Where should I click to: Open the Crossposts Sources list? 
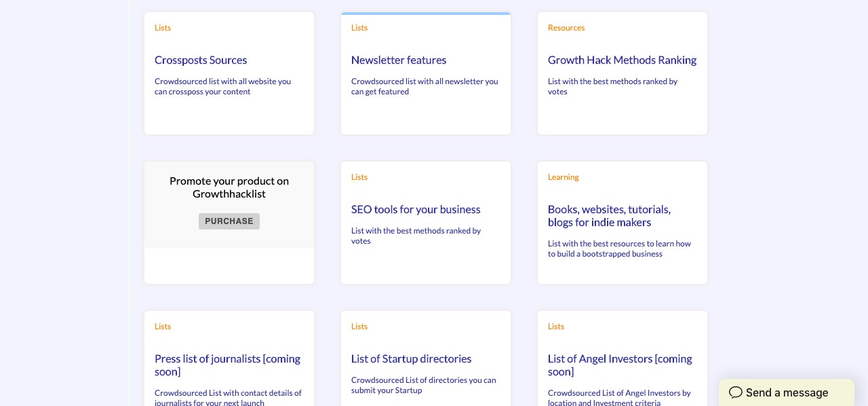coord(201,60)
